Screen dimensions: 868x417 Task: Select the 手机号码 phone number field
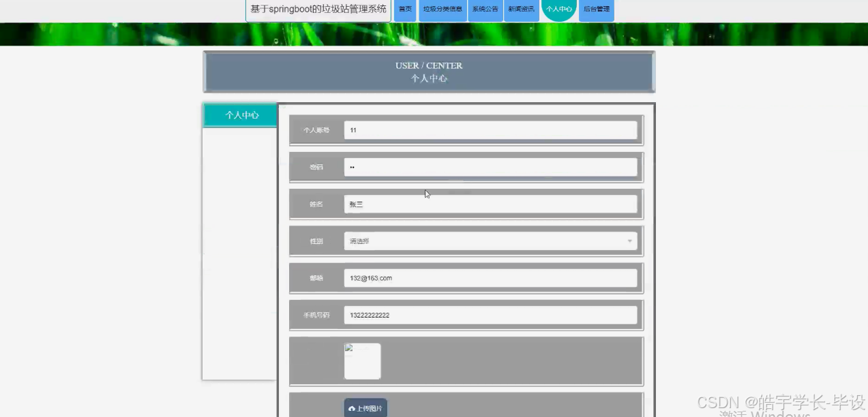coord(490,315)
